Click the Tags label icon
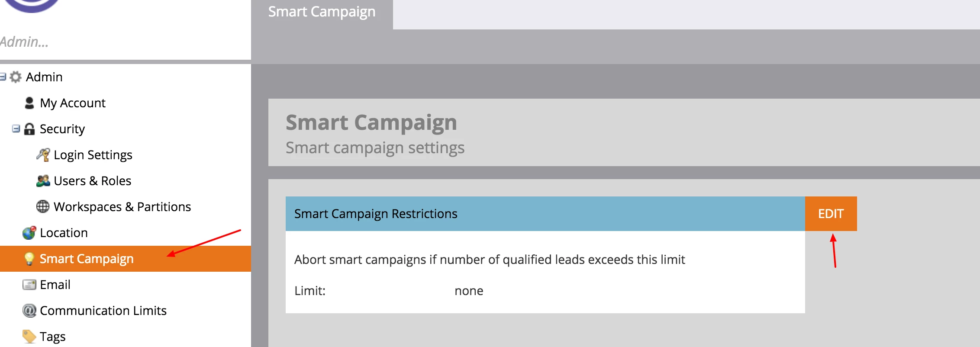 (x=29, y=337)
